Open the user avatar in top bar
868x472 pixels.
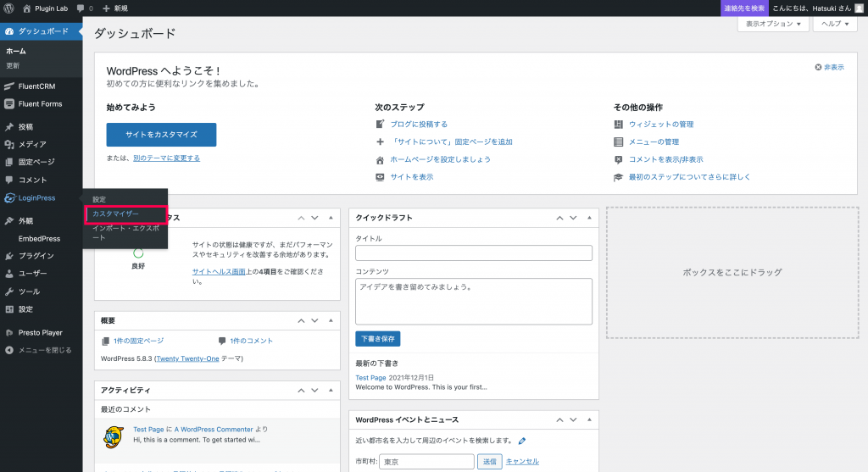click(859, 8)
